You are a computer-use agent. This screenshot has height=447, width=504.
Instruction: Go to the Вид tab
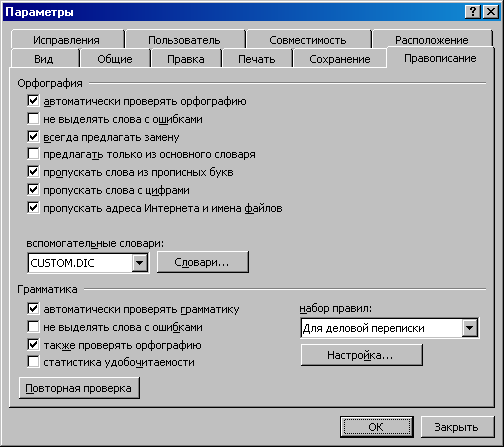tap(44, 59)
